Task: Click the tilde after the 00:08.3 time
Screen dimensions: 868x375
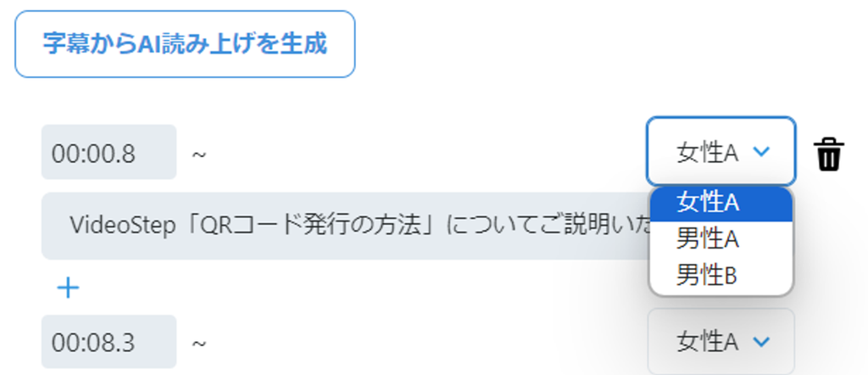Action: tap(199, 343)
